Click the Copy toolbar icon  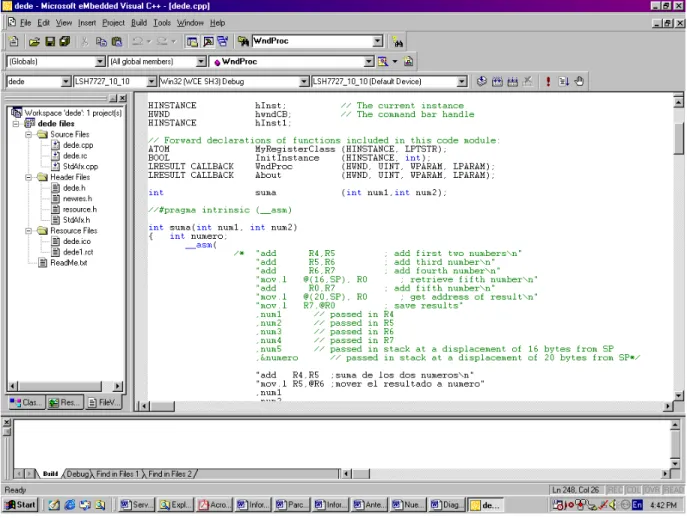tap(101, 42)
